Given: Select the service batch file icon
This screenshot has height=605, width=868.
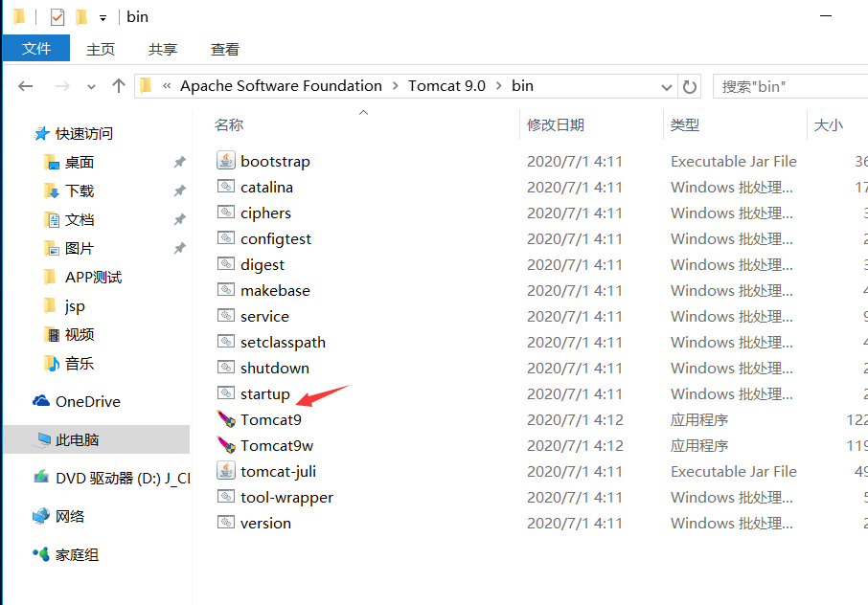Looking at the screenshot, I should point(226,316).
